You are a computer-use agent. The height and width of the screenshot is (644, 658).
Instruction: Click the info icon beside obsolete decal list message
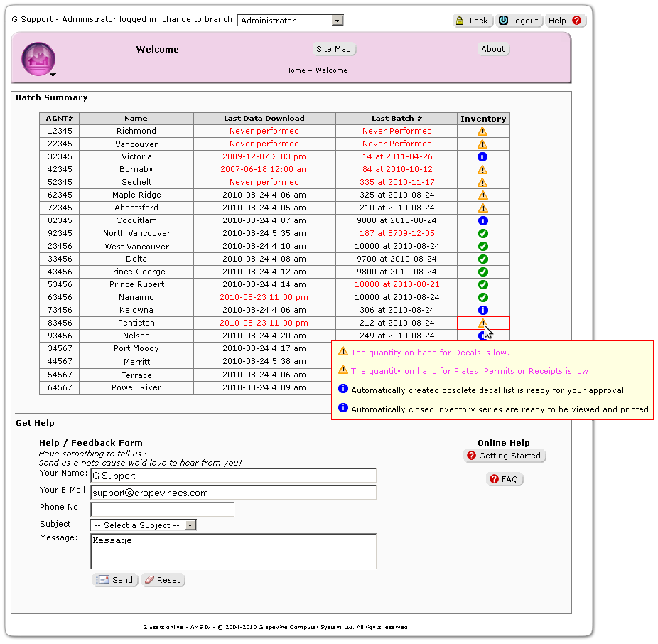tap(343, 388)
